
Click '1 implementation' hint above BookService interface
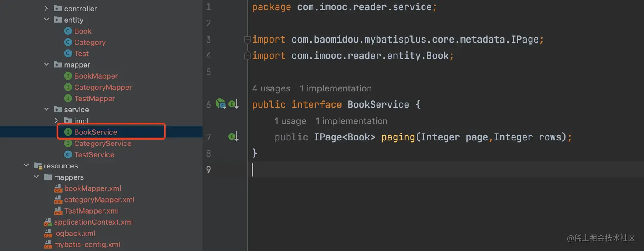[336, 88]
